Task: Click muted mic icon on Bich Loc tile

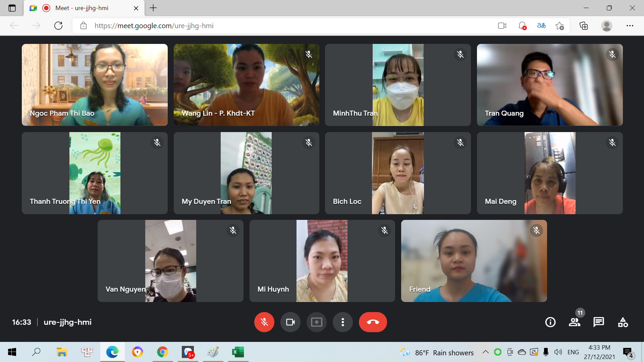Action: click(460, 142)
